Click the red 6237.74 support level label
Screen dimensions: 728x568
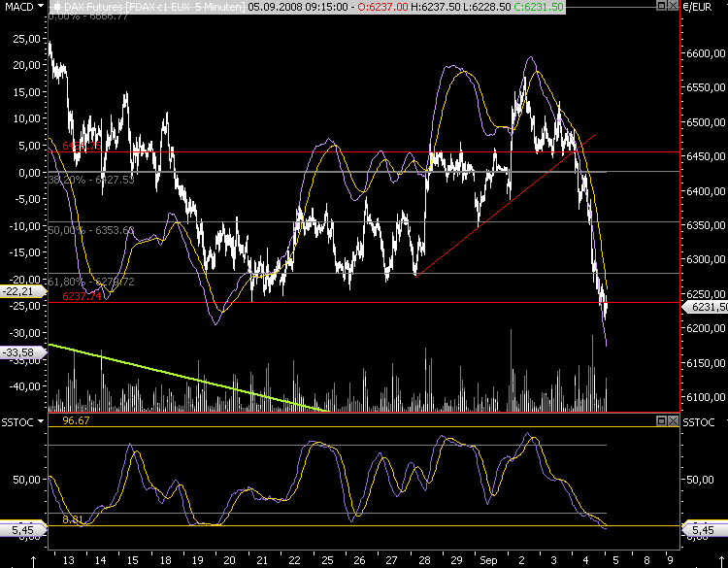(x=82, y=296)
